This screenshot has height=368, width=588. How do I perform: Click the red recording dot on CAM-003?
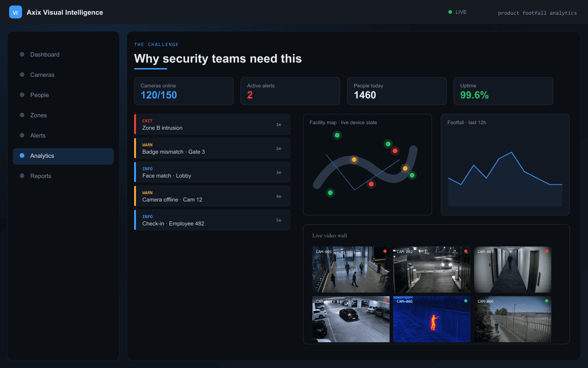547,251
